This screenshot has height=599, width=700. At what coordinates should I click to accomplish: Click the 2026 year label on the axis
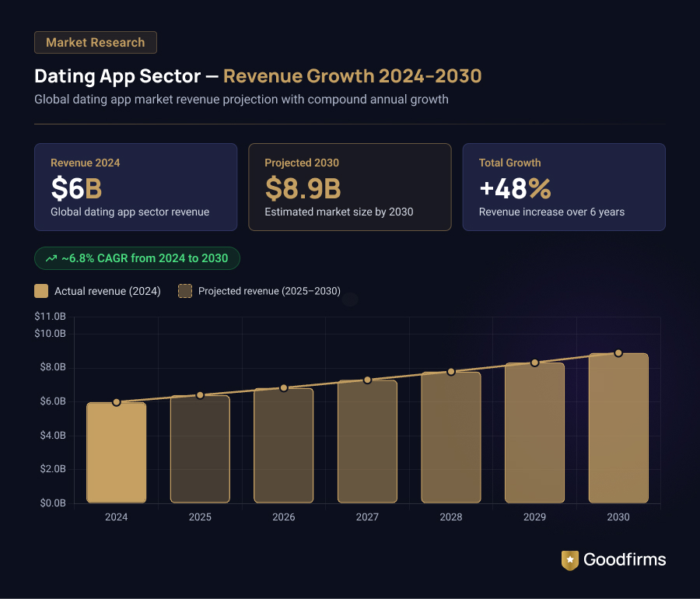283,517
